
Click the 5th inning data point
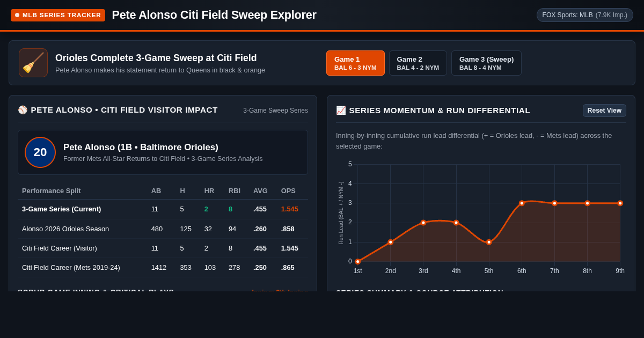489,242
